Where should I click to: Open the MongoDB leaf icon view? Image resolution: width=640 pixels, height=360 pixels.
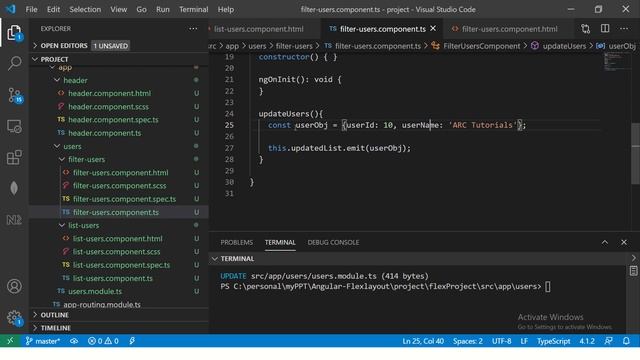coord(14,188)
